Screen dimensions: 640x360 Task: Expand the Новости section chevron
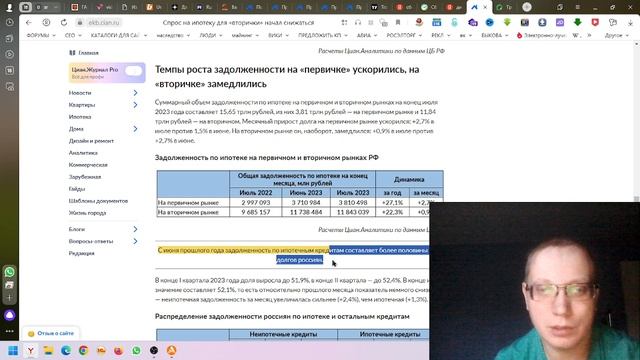[x=135, y=93]
